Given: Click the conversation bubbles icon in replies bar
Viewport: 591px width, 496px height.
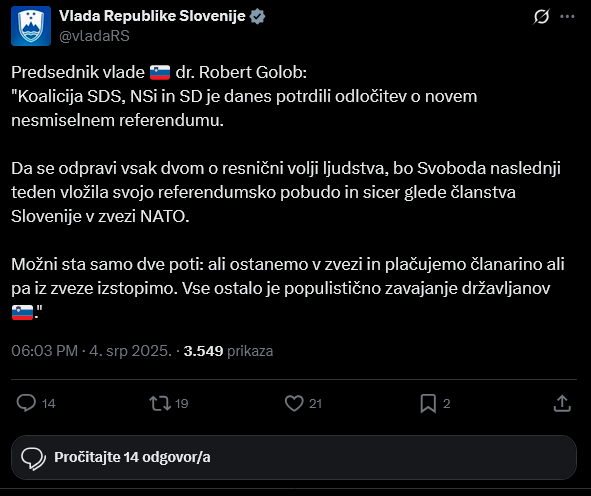Looking at the screenshot, I should 34,459.
